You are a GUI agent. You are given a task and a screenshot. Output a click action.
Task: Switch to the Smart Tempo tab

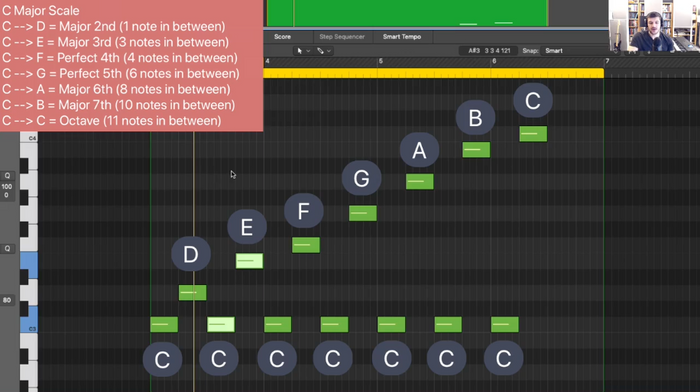[x=402, y=37]
